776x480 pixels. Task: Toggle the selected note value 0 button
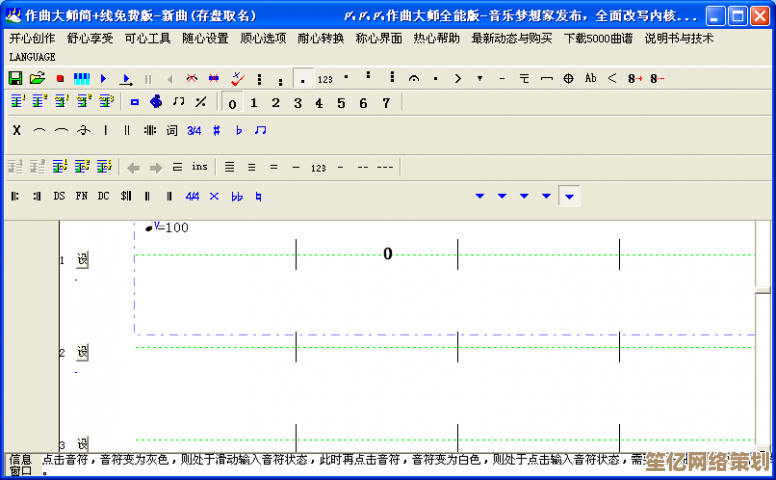click(x=232, y=103)
